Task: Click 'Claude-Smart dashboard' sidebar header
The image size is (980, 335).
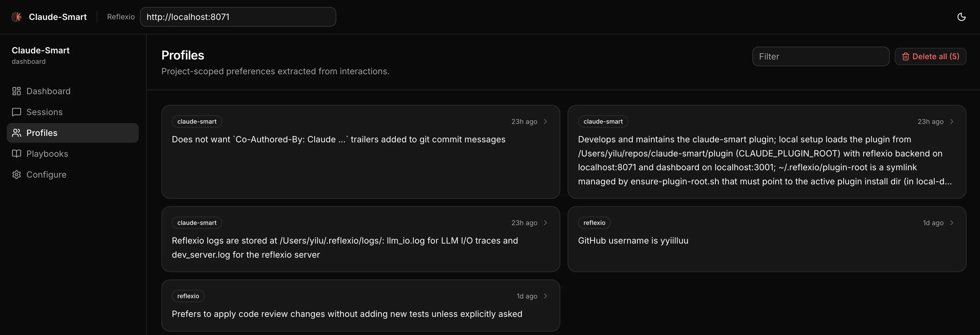Action: 40,56
